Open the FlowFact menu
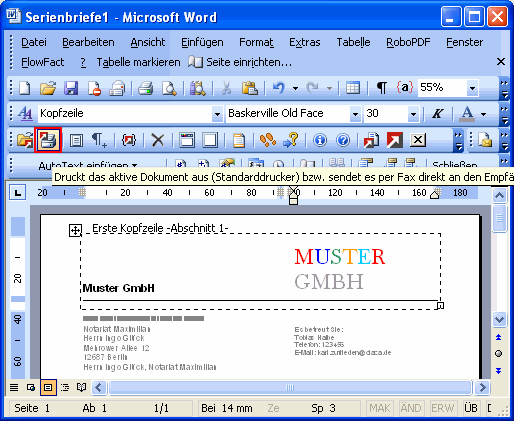This screenshot has width=514, height=421. tap(43, 62)
